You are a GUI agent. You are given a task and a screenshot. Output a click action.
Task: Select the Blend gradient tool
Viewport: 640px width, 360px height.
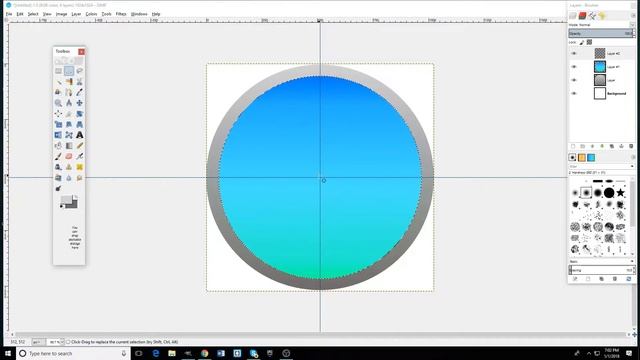(x=69, y=145)
